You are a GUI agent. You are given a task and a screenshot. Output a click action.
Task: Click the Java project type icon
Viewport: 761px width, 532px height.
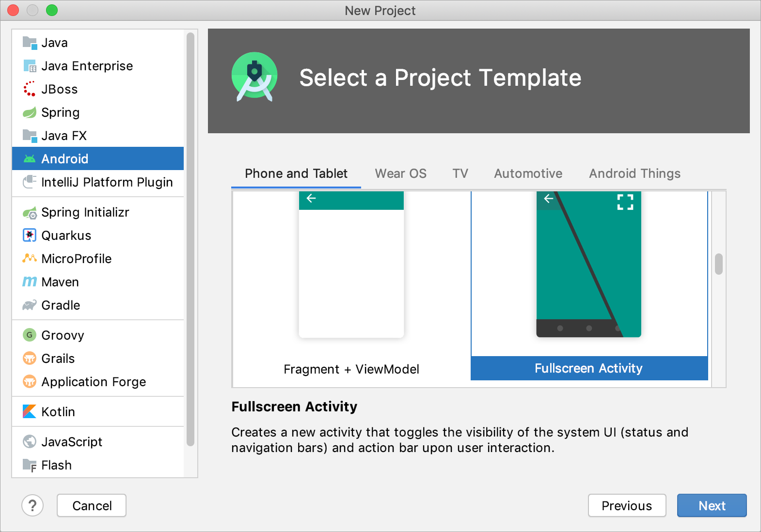click(x=30, y=43)
